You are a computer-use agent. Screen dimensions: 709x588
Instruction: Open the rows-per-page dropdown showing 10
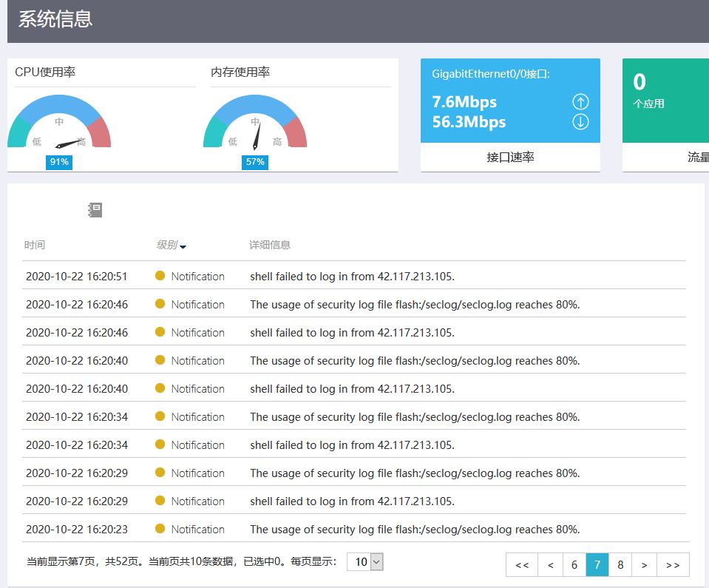click(x=365, y=562)
